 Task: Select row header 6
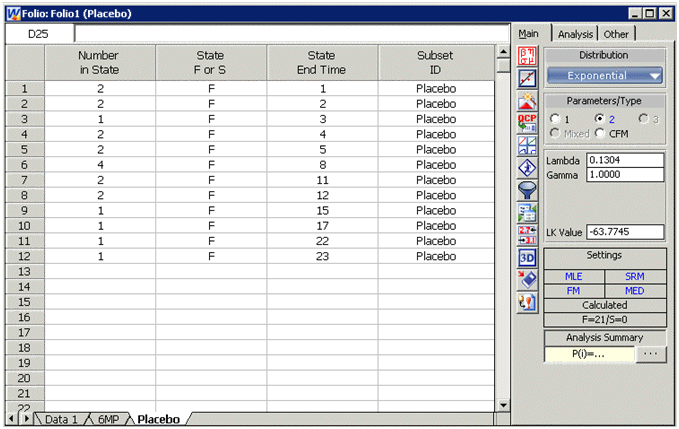pyautogui.click(x=25, y=165)
